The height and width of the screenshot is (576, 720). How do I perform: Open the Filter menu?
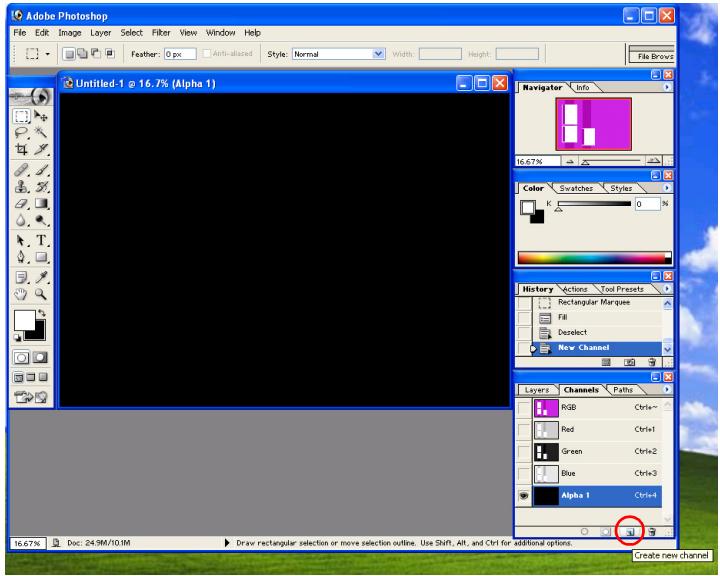click(x=161, y=33)
